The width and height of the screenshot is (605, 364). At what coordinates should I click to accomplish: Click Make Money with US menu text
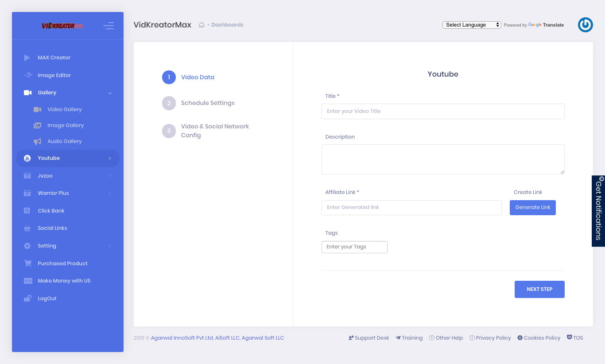(x=64, y=281)
